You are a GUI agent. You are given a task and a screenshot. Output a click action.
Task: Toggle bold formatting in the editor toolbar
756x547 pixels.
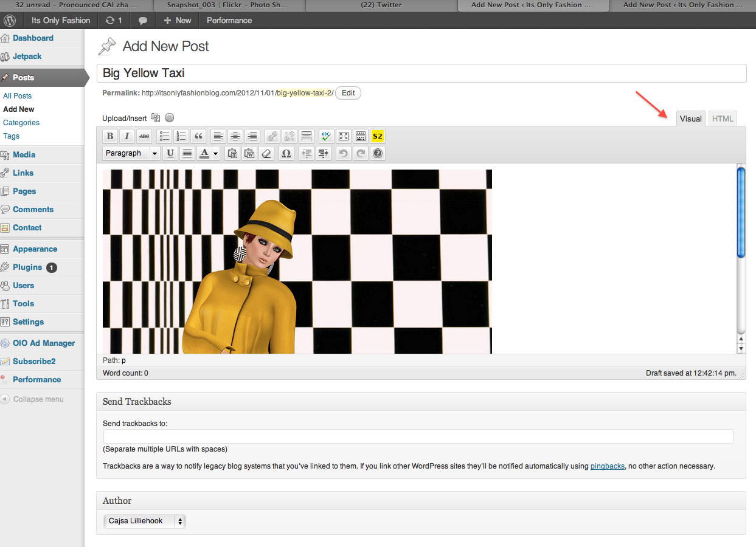[x=110, y=136]
